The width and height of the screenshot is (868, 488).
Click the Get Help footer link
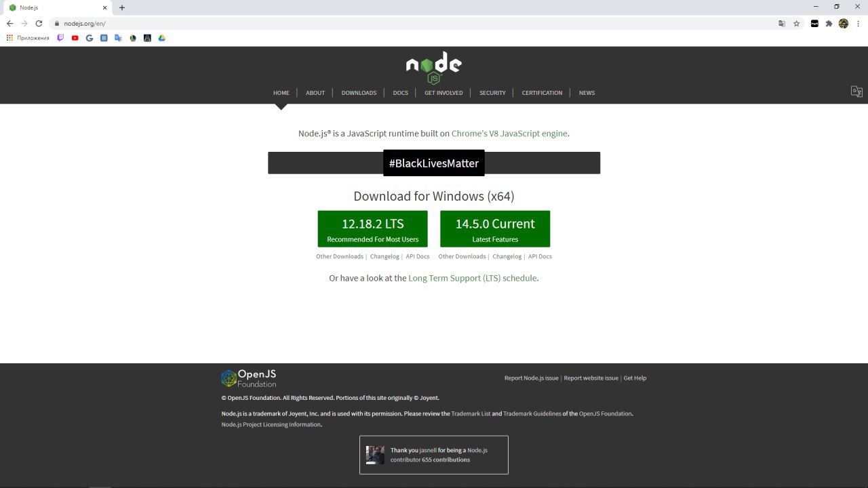[635, 378]
